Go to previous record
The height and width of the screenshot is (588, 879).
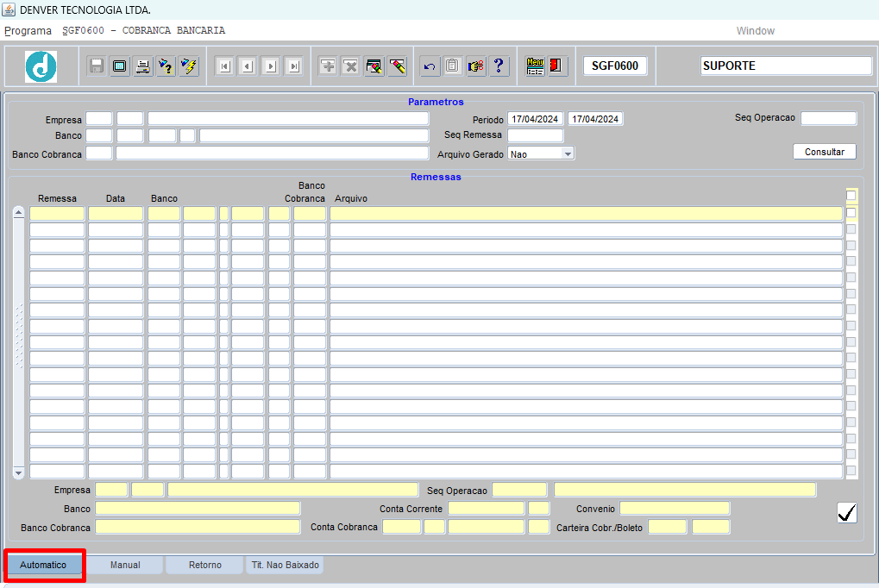248,66
